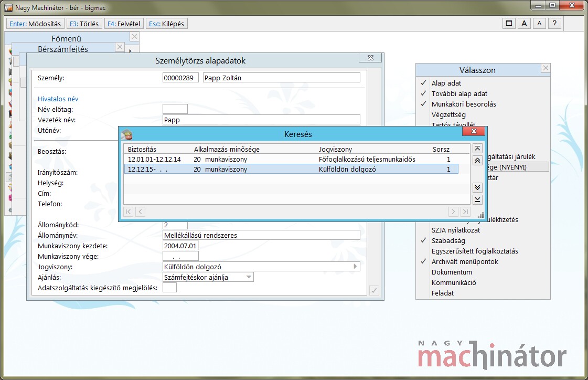
Task: Click the Munkaviszony kezdete date field
Action: tap(180, 246)
